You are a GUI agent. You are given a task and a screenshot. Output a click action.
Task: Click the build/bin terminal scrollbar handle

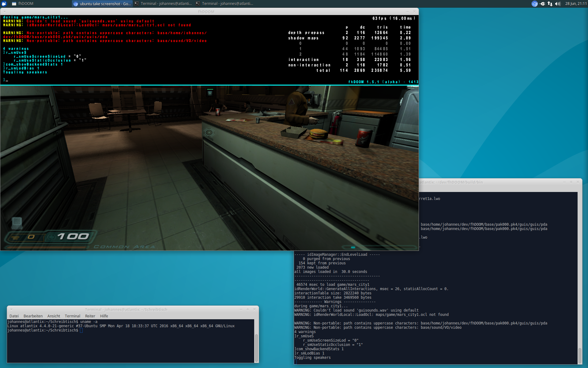point(580,356)
